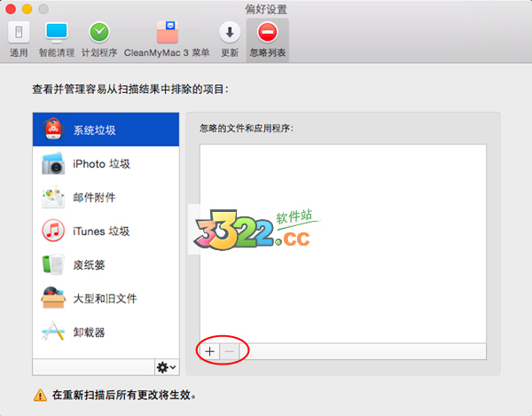Click the 大型和旧文件 box icon
Screen dimensions: 532x416
pyautogui.click(x=53, y=297)
